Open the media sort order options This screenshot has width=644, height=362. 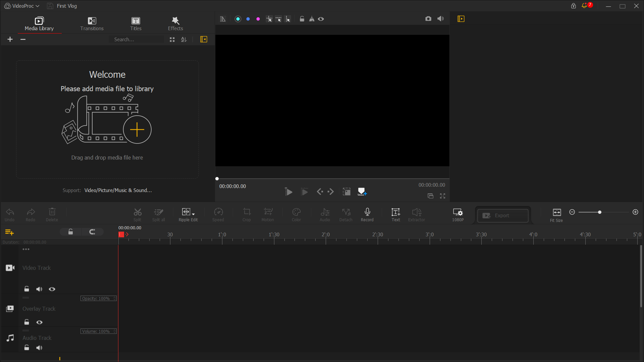coord(184,40)
